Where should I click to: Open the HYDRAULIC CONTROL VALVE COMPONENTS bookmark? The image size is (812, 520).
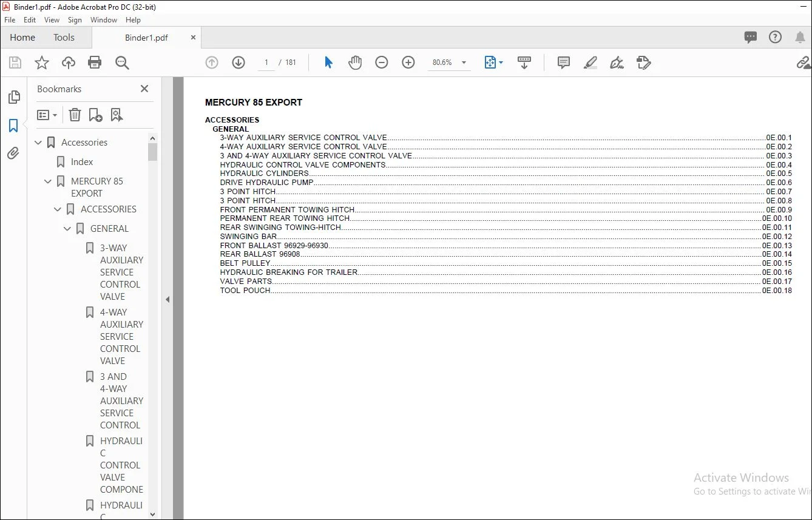click(121, 465)
